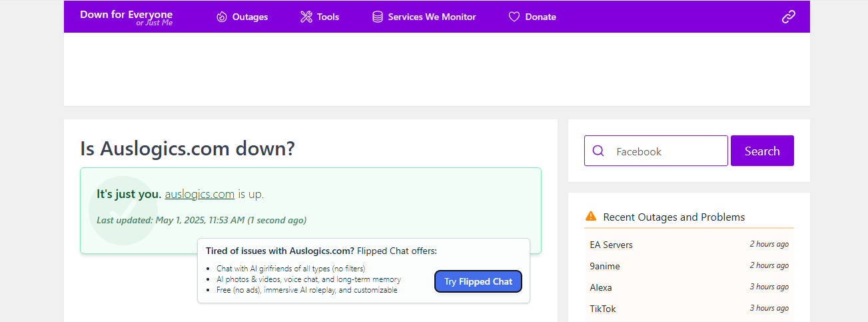
Task: Click the Down for Everyone logo
Action: (x=126, y=17)
